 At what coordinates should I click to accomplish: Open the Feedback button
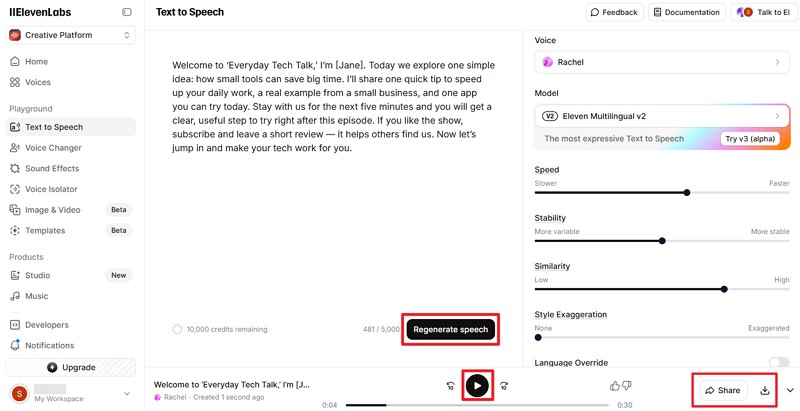coord(615,12)
